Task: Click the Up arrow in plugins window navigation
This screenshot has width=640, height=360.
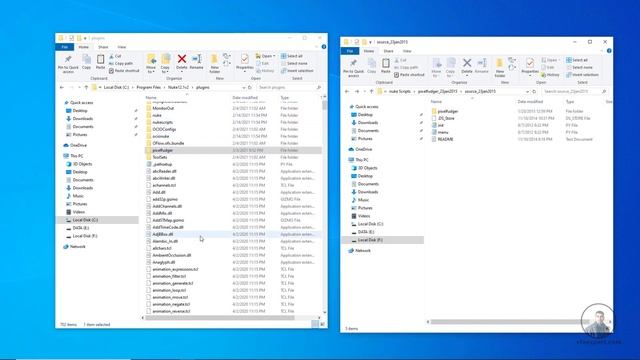Action: click(86, 87)
